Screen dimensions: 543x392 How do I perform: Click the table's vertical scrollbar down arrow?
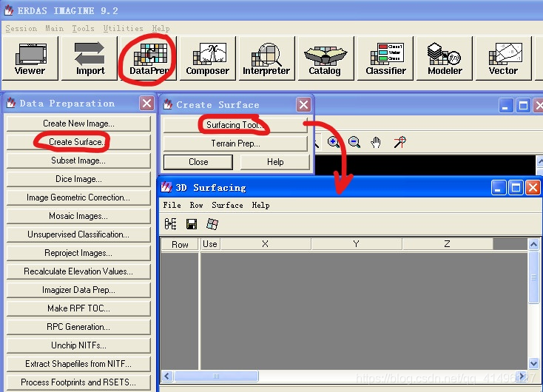pos(533,364)
